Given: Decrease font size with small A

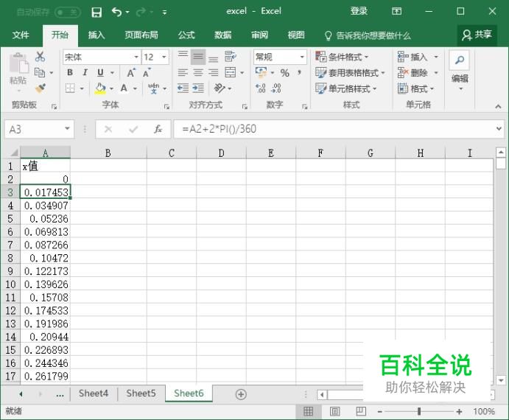Looking at the screenshot, I should tap(147, 73).
